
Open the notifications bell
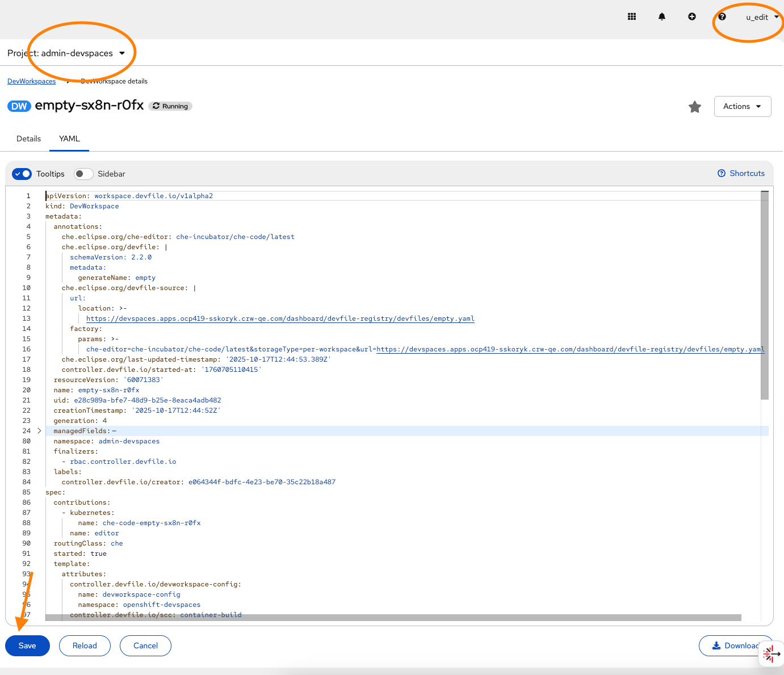(x=662, y=17)
